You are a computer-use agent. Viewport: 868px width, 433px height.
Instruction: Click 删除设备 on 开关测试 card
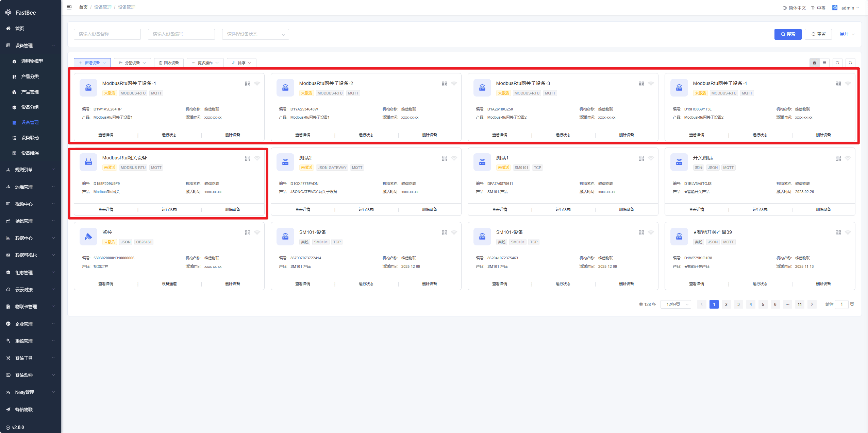point(823,210)
